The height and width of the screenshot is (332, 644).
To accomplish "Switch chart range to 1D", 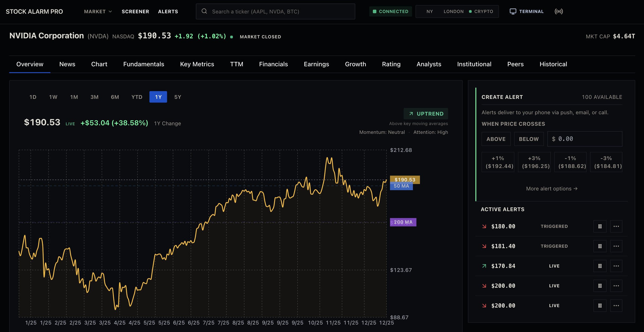I will tap(33, 97).
